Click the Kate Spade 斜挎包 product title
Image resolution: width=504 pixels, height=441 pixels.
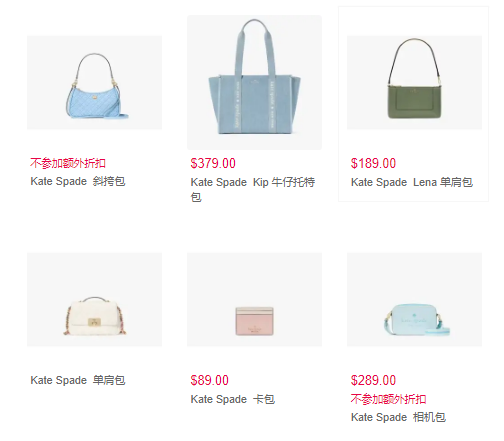pyautogui.click(x=78, y=181)
